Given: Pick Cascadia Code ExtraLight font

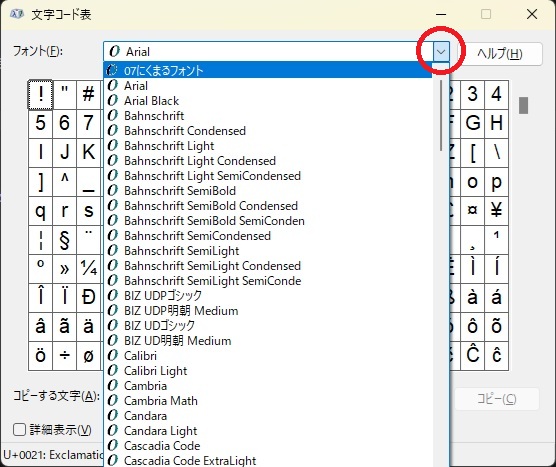Looking at the screenshot, I should (x=268, y=460).
